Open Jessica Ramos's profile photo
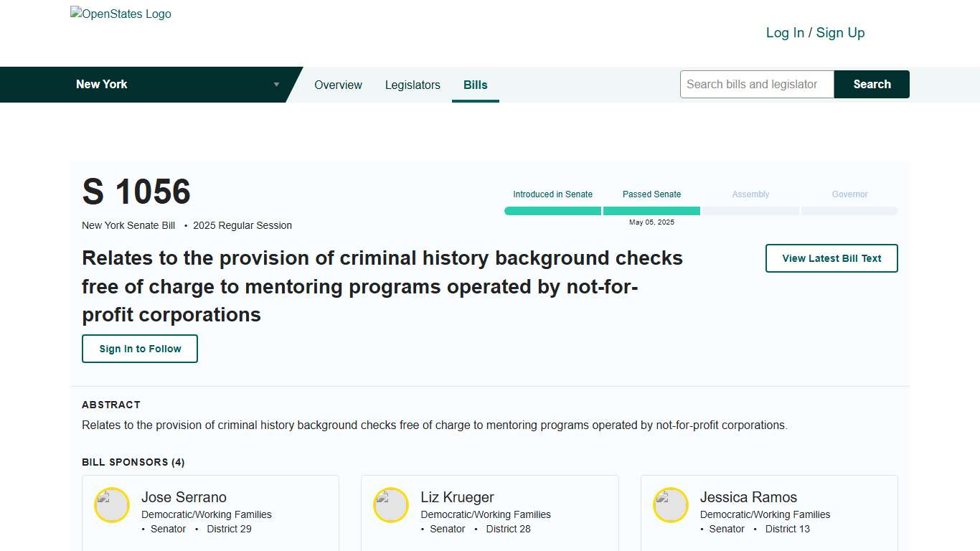 pyautogui.click(x=671, y=505)
